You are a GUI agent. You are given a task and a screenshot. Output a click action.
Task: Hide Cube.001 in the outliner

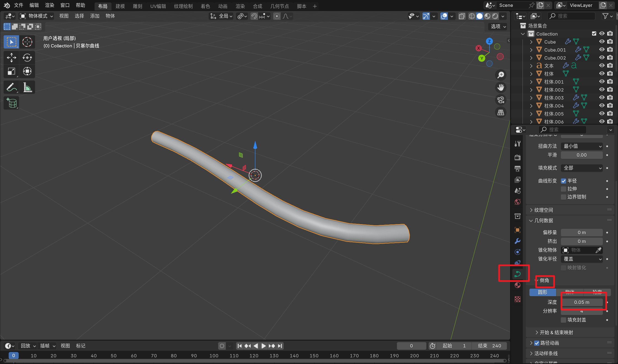point(602,50)
